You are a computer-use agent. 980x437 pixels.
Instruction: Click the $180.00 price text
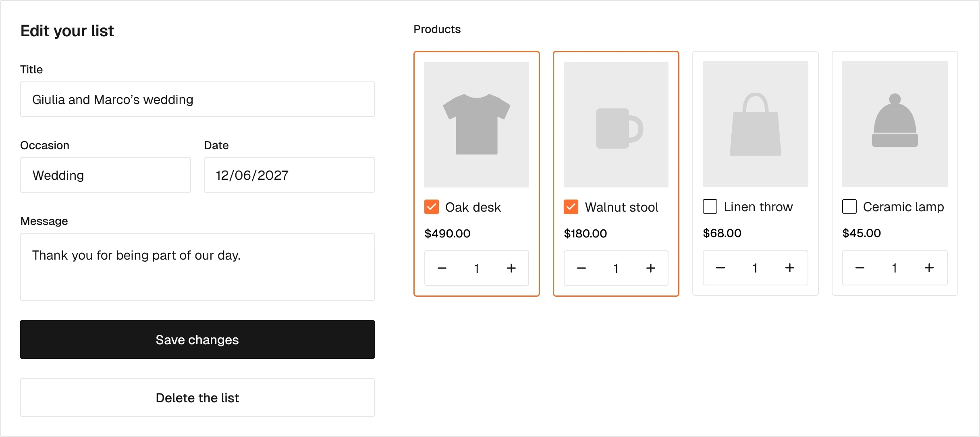pos(585,233)
